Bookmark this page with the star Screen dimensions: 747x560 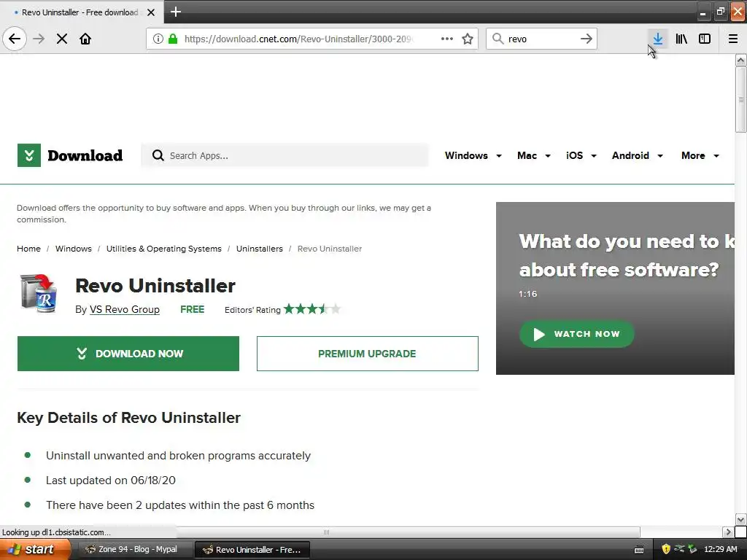[468, 39]
